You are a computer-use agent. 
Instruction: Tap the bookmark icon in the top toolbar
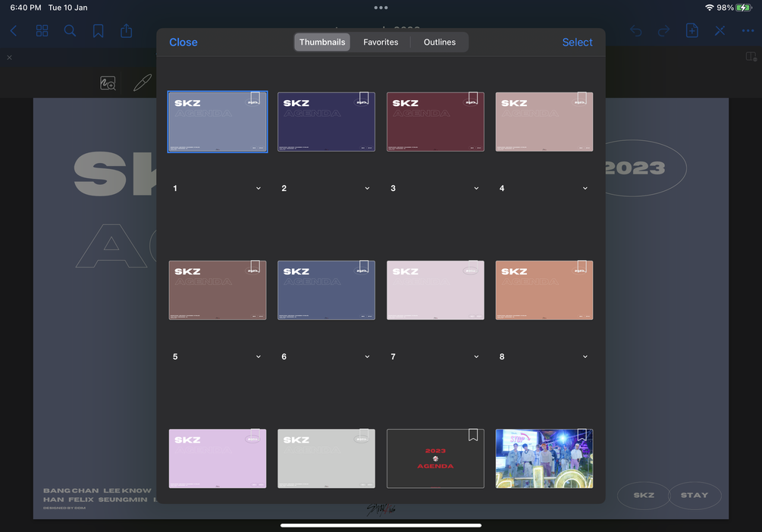pyautogui.click(x=98, y=31)
